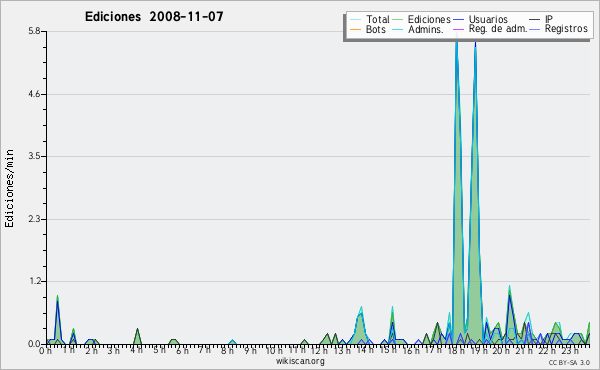Select the Ediciones legend label

click(429, 19)
